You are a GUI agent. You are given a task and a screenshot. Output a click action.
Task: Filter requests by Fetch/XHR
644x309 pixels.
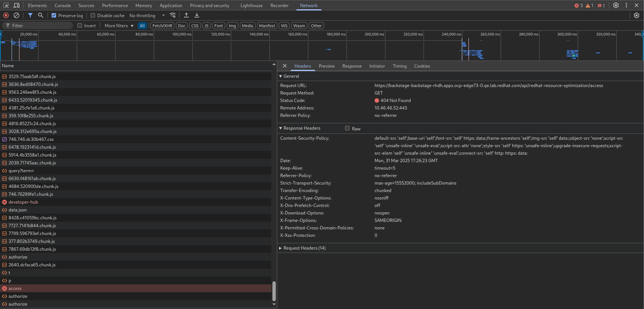[162, 26]
